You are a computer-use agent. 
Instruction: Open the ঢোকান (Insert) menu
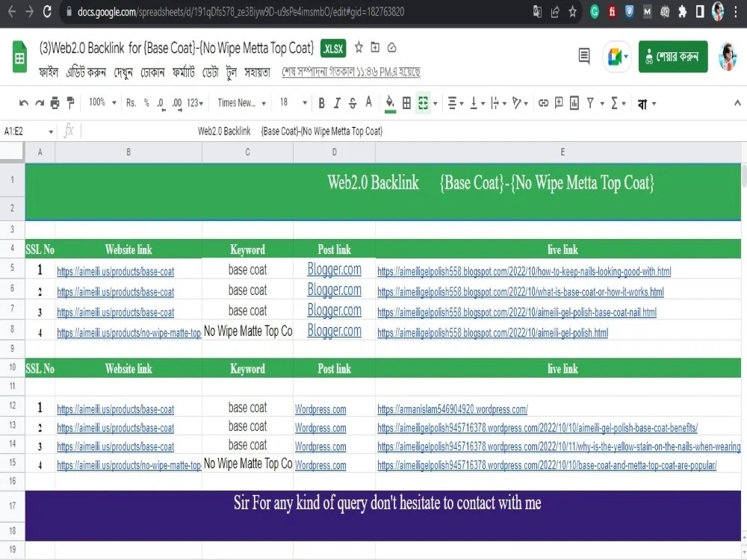(152, 72)
